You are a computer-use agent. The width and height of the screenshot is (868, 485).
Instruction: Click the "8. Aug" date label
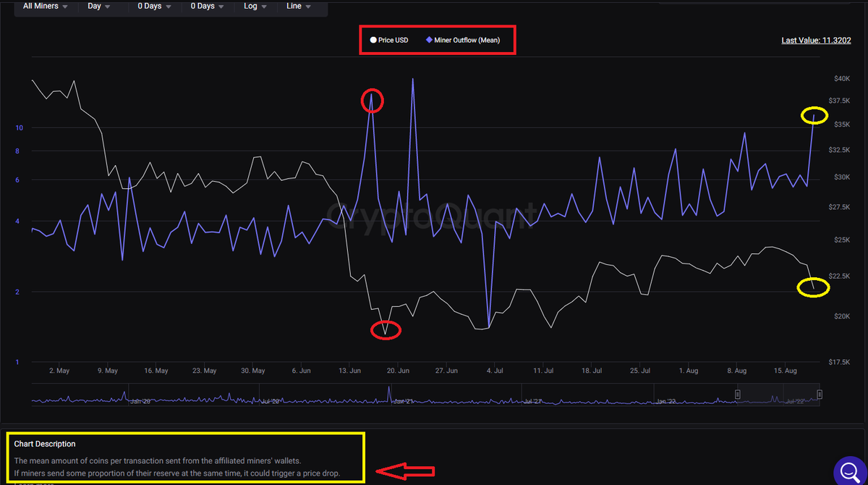pos(736,371)
